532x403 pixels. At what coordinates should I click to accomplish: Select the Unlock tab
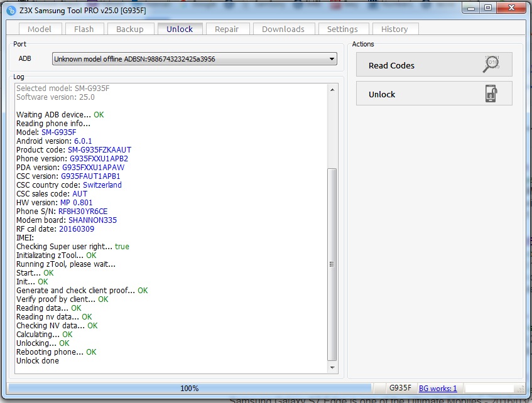180,29
